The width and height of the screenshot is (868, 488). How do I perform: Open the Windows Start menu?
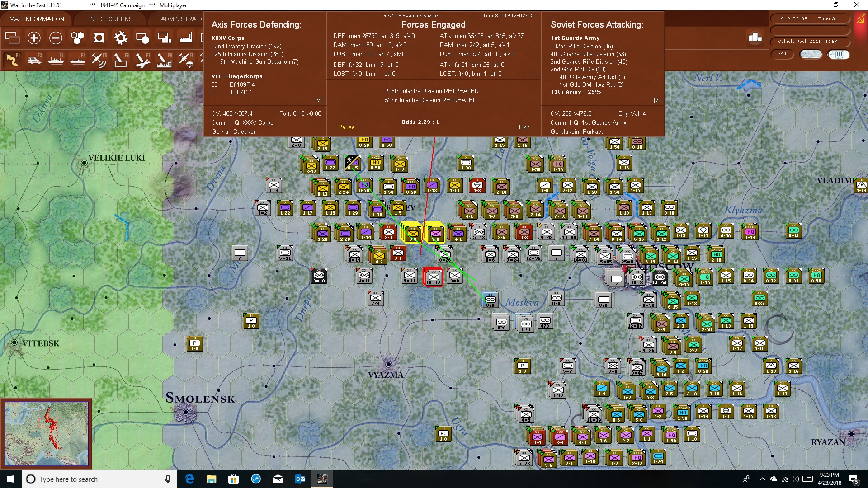11,479
